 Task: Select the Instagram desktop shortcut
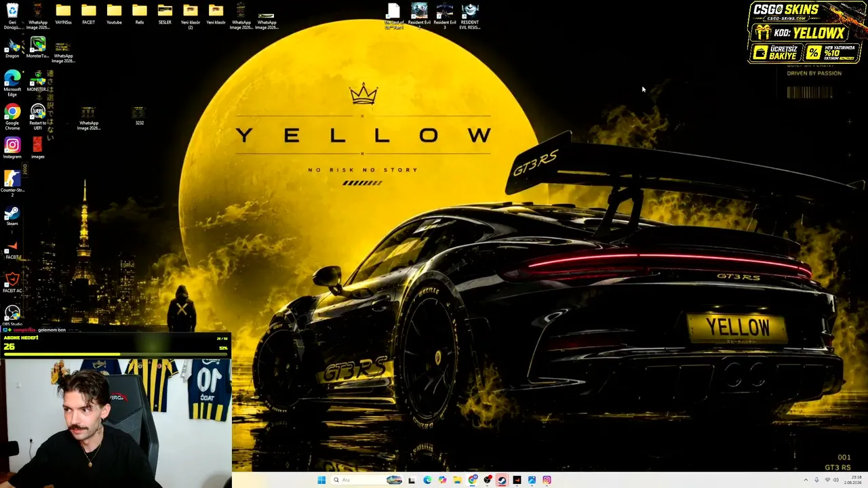point(12,148)
